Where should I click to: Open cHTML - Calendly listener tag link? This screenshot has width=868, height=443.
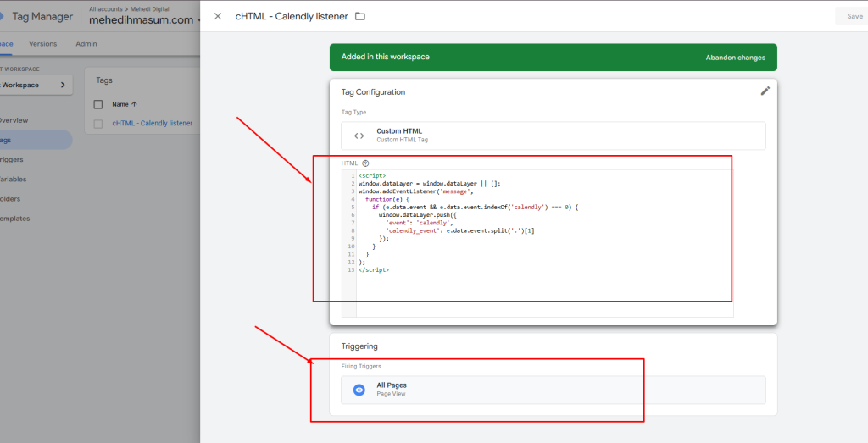[x=153, y=124]
